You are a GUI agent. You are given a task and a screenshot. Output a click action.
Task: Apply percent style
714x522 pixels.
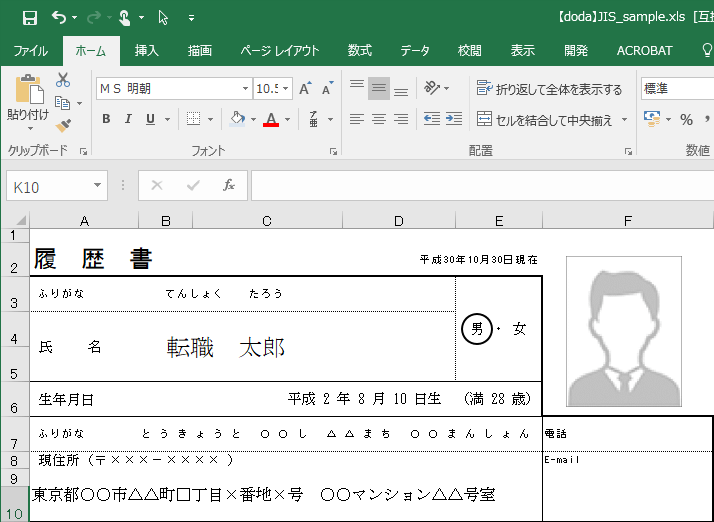[686, 120]
